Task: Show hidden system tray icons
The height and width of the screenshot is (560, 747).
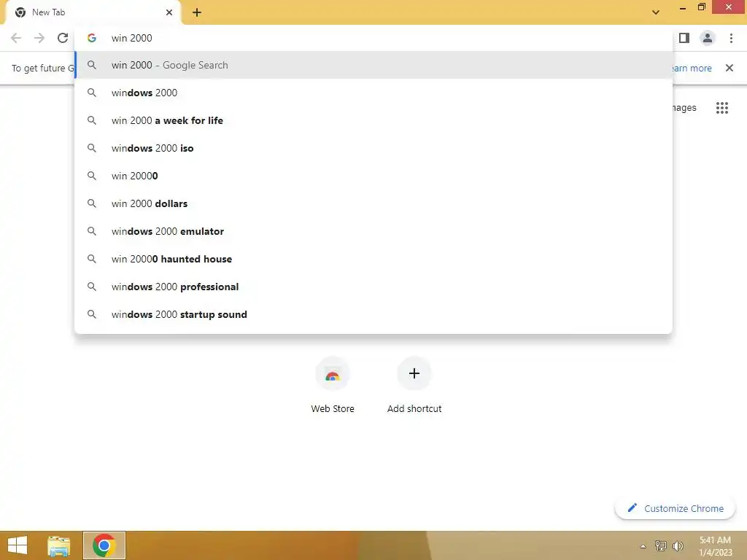Action: point(643,546)
